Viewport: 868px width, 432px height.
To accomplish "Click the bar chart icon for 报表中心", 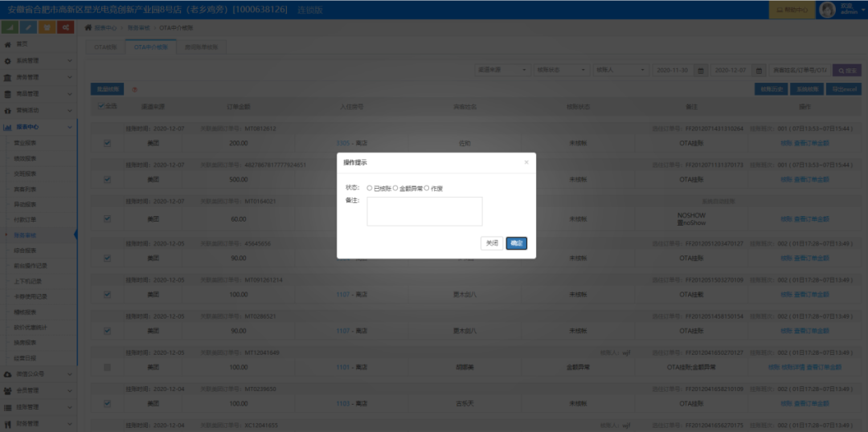I will tap(8, 127).
